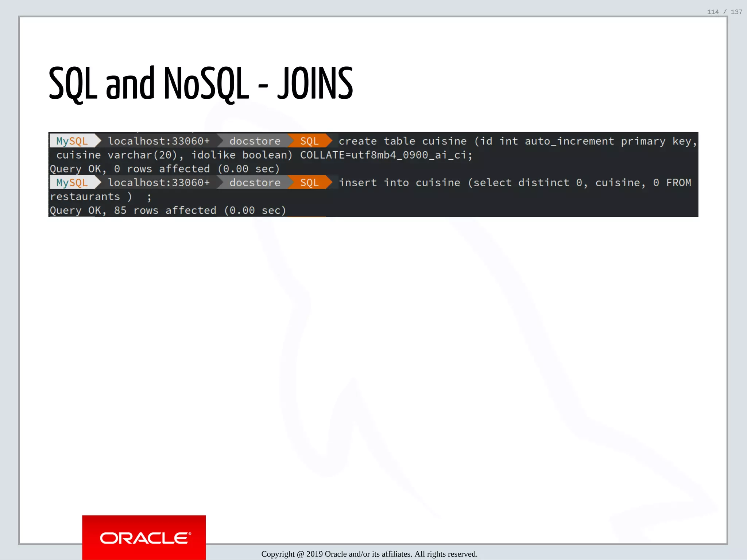The image size is (747, 560).
Task: Click the first orange 'SQL' prompt segment
Action: click(310, 141)
